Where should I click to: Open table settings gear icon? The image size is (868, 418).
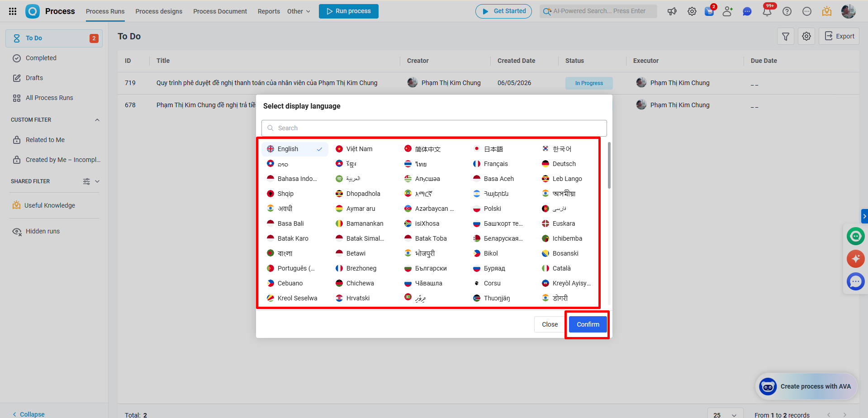[x=806, y=36]
